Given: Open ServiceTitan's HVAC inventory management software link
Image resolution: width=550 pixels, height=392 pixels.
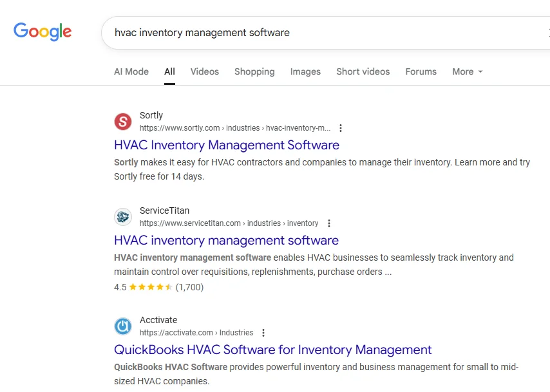Looking at the screenshot, I should click(x=226, y=240).
